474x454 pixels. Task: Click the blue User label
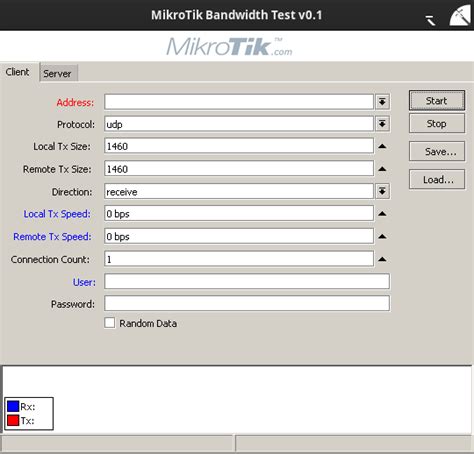84,282
